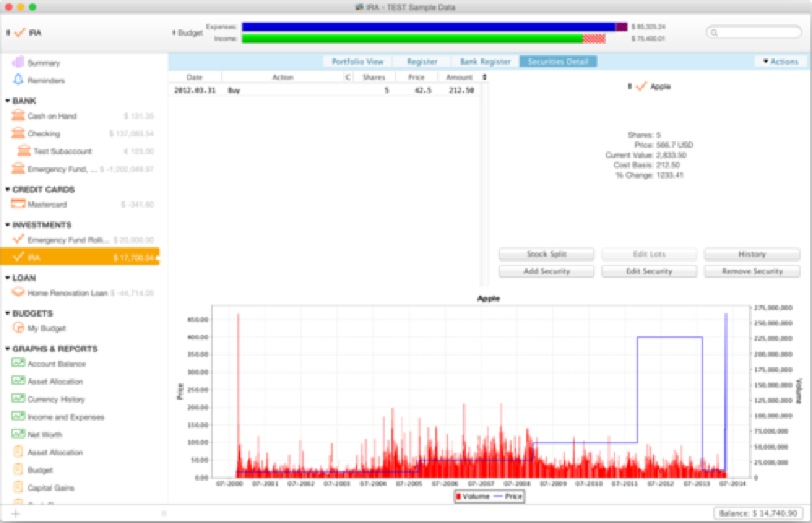The width and height of the screenshot is (812, 523).
Task: Select the 2012.03.31 Buy transaction row
Action: pos(325,90)
